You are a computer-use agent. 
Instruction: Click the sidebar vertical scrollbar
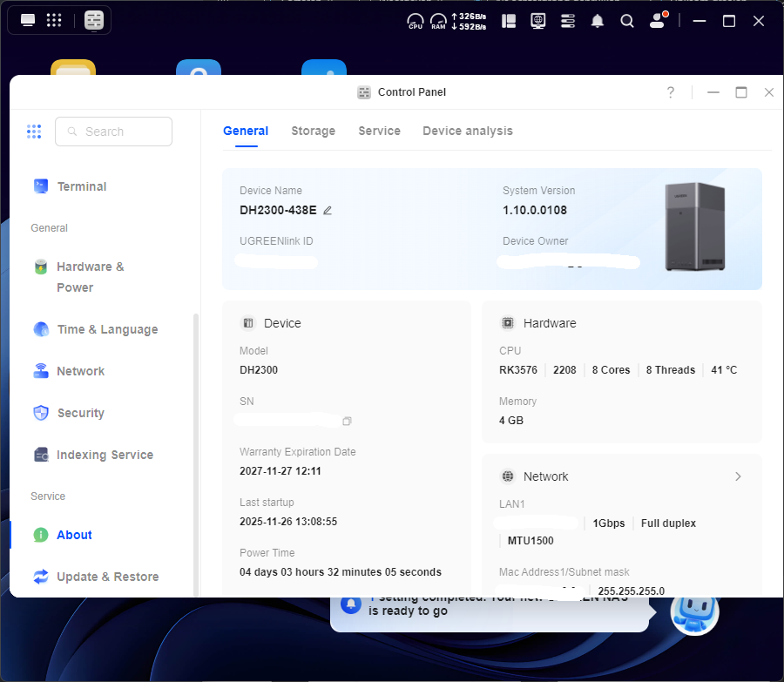point(195,436)
